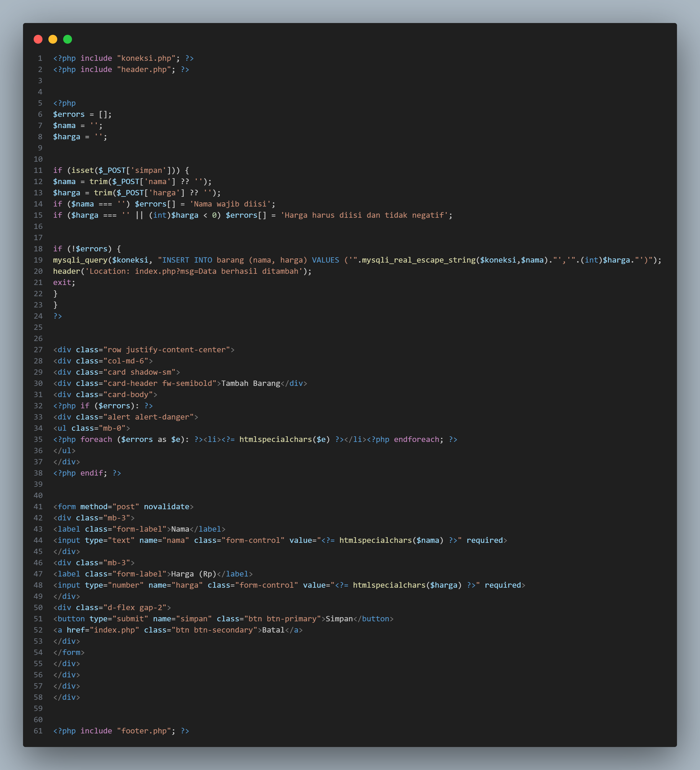Click the closing "</ul>" tag line
Screen dimensions: 700x770
pyautogui.click(x=64, y=451)
